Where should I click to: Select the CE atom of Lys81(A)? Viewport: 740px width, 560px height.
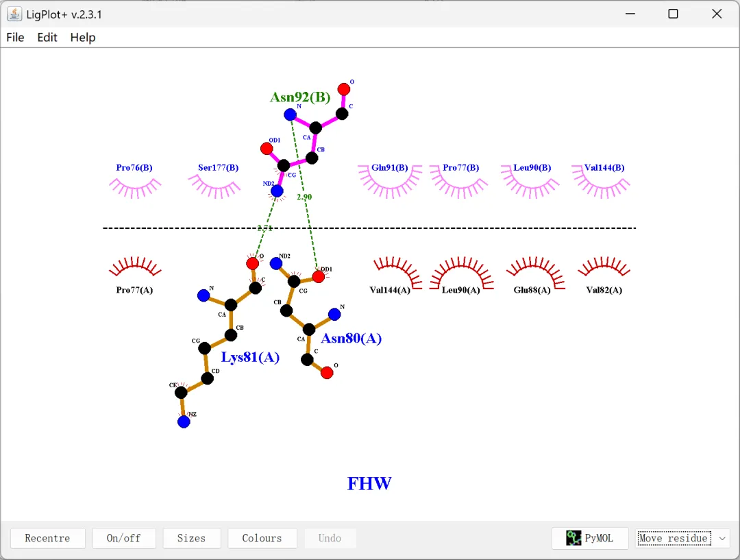[x=181, y=392]
